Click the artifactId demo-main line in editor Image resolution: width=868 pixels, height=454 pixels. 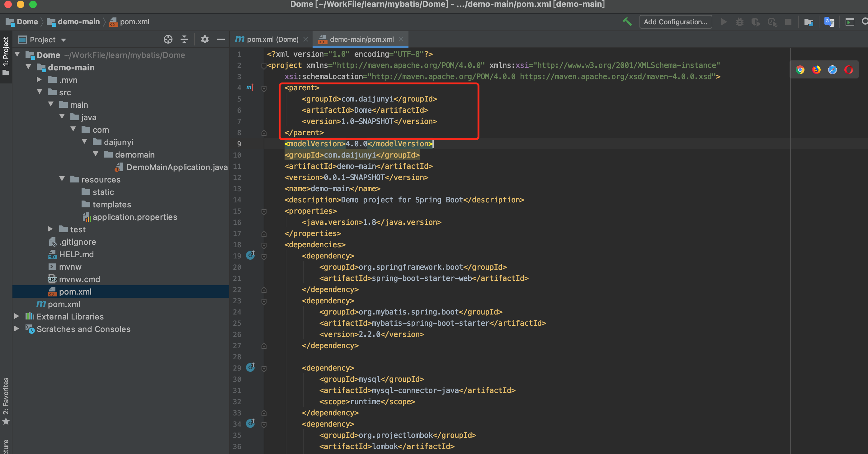point(359,166)
